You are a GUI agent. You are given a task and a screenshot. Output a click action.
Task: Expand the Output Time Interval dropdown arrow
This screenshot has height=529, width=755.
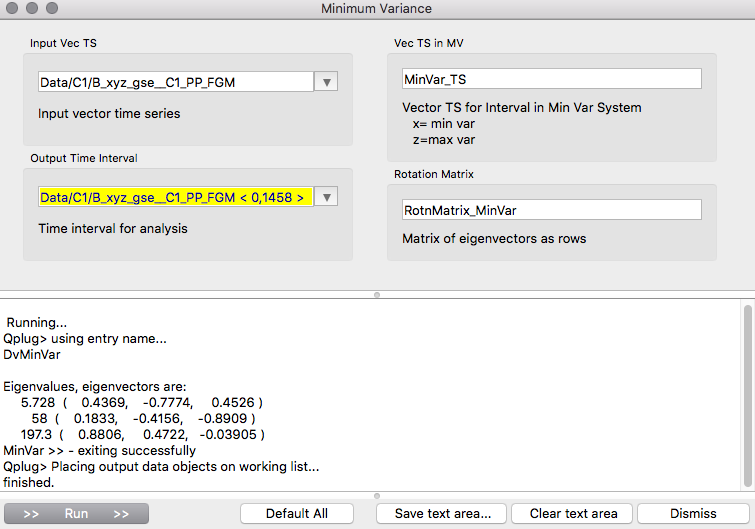pos(326,197)
